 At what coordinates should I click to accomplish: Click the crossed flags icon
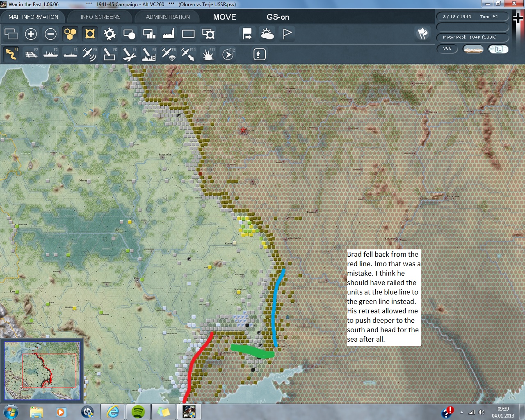pyautogui.click(x=422, y=34)
